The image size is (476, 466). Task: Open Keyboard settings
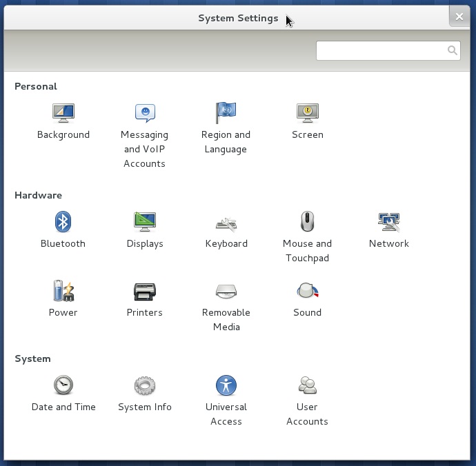[x=226, y=223]
